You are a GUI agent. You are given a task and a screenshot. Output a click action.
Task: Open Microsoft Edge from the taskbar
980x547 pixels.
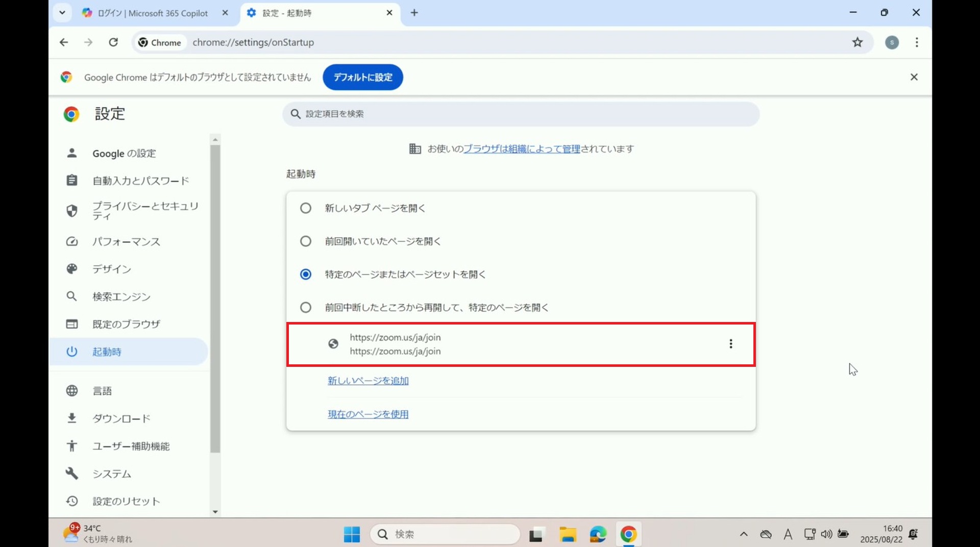click(598, 534)
